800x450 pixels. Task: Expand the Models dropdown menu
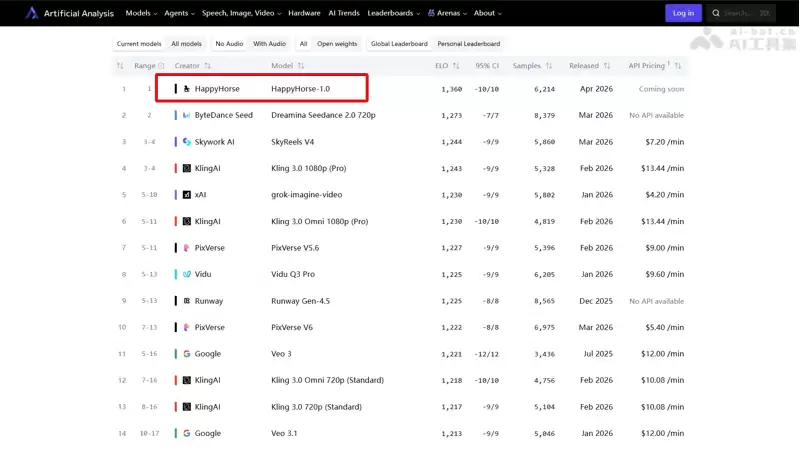click(141, 13)
